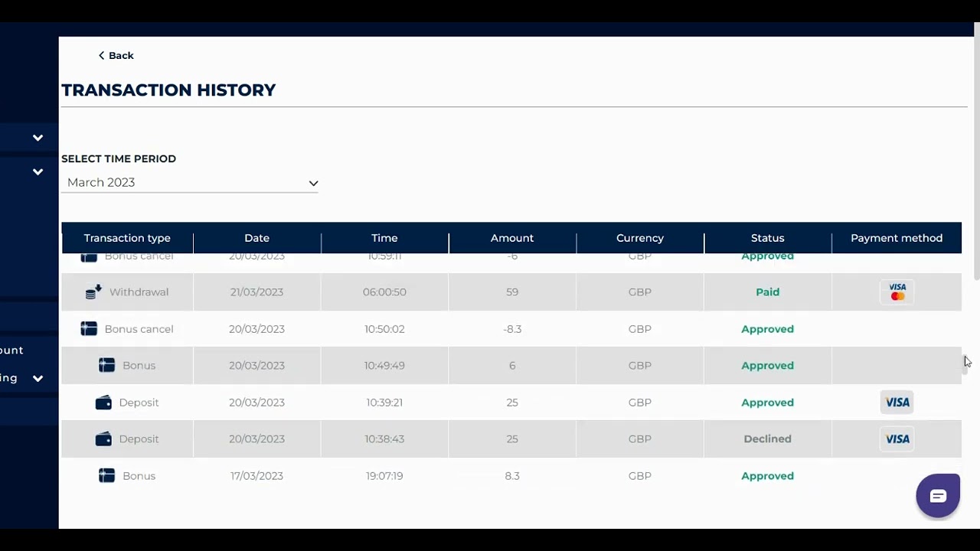Click the SELECT TIME PERIOD label

coord(119,158)
